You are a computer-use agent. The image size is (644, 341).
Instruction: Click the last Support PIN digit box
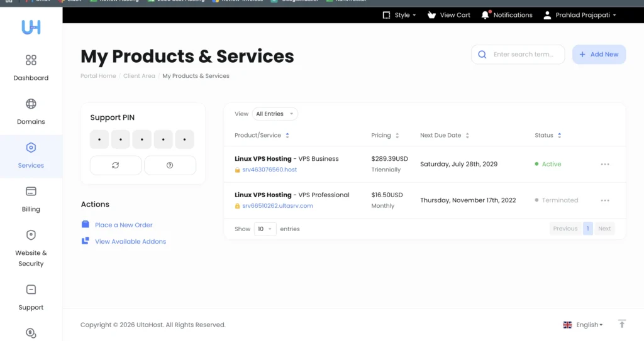[x=184, y=139]
